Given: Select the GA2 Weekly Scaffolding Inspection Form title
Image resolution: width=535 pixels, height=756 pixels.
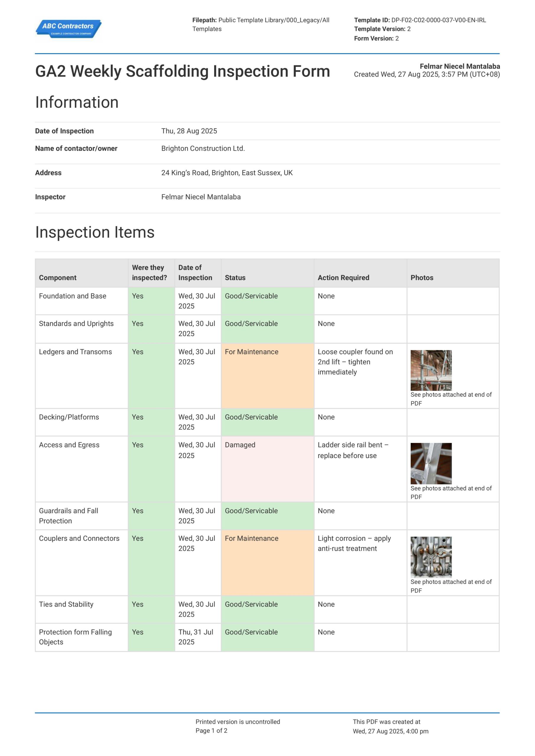Looking at the screenshot, I should coord(183,71).
